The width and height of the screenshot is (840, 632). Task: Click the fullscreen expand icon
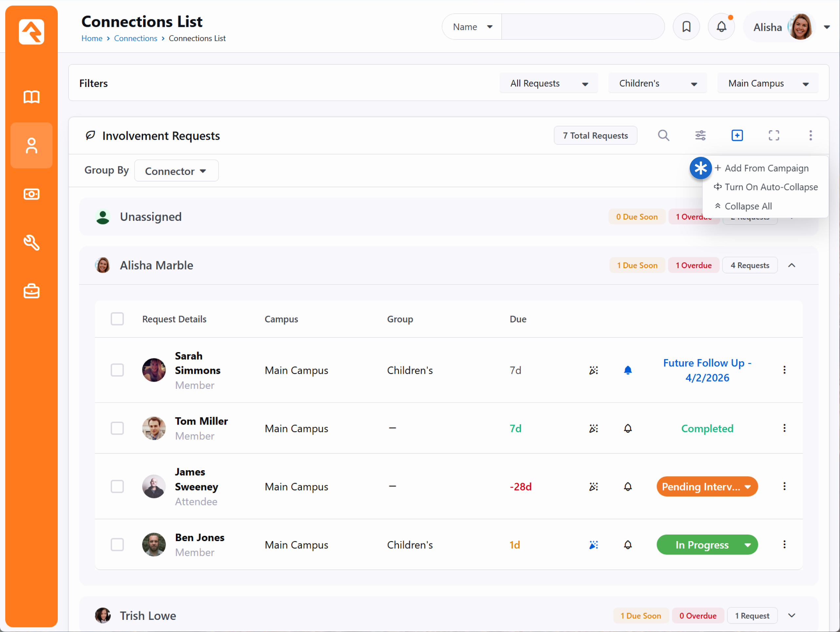pos(773,136)
